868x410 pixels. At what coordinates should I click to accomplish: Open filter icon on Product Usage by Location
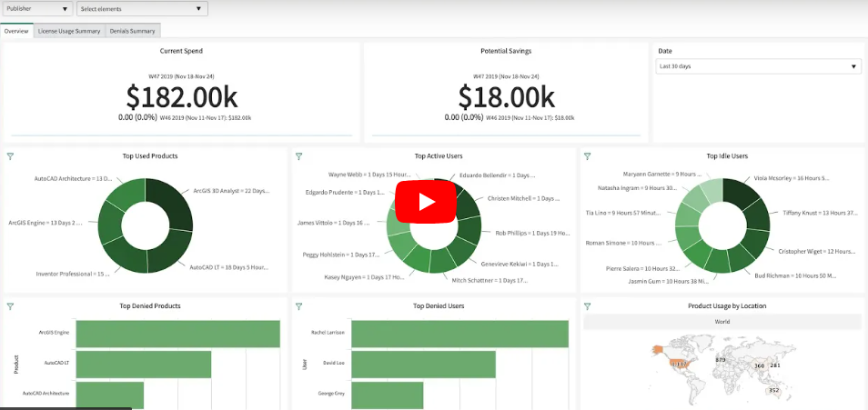[588, 306]
